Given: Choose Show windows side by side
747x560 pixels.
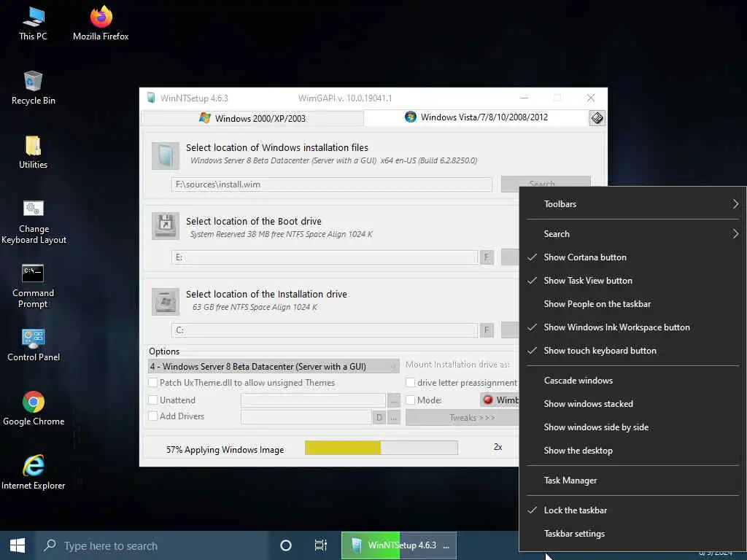Looking at the screenshot, I should 632,427.
